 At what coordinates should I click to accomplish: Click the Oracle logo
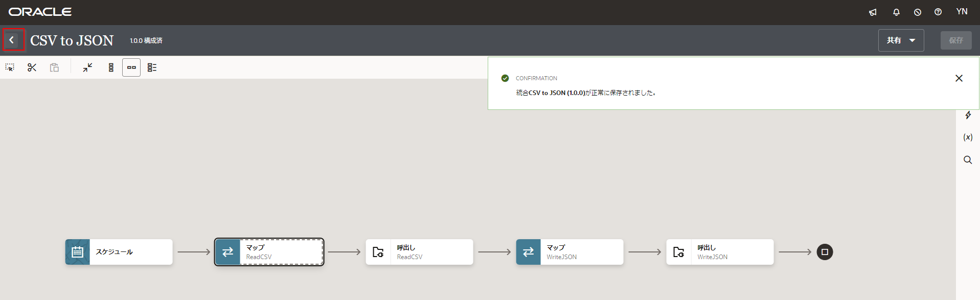point(40,12)
